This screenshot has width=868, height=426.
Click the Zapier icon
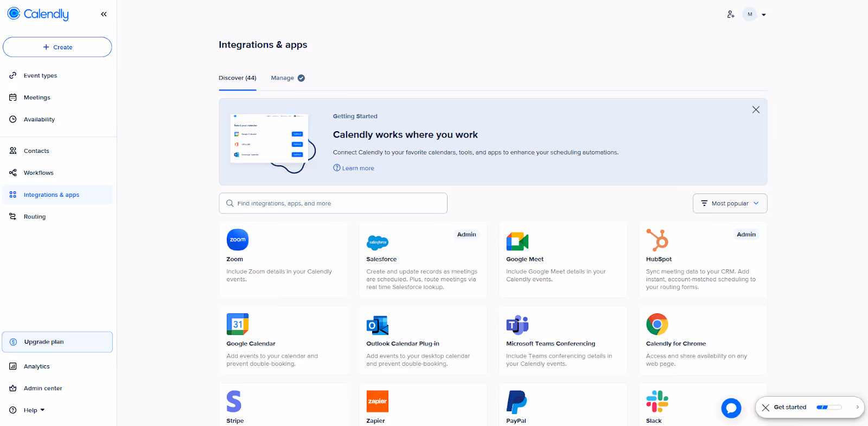[x=378, y=402]
